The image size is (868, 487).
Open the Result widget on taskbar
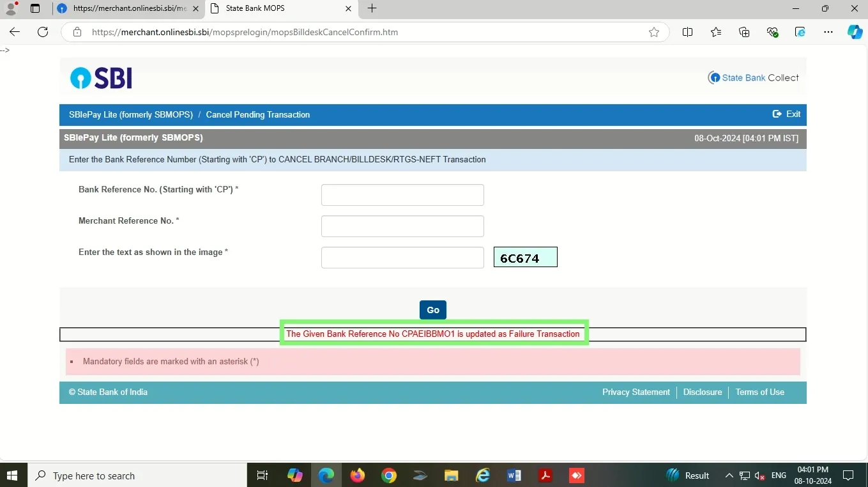pos(689,475)
